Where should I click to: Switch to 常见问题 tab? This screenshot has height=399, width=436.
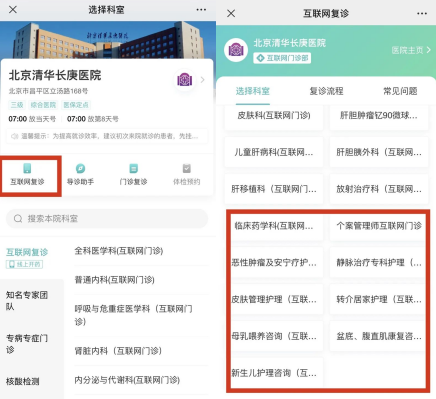pos(400,91)
